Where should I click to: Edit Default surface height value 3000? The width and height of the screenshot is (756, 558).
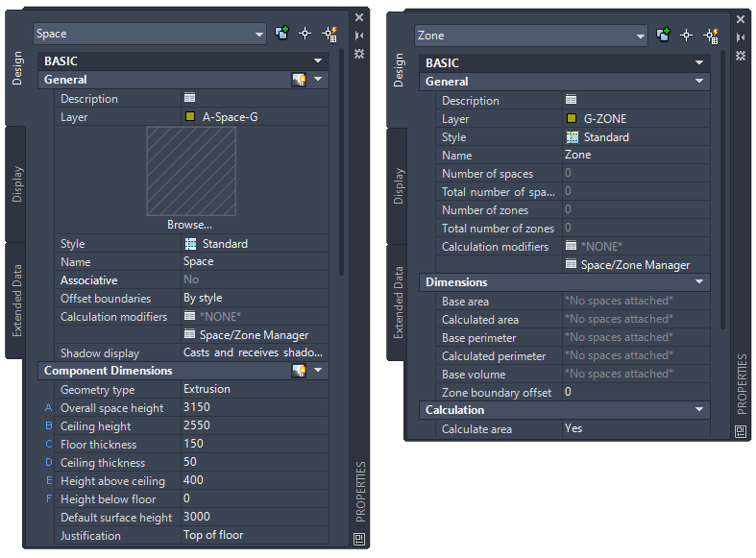tap(256, 518)
